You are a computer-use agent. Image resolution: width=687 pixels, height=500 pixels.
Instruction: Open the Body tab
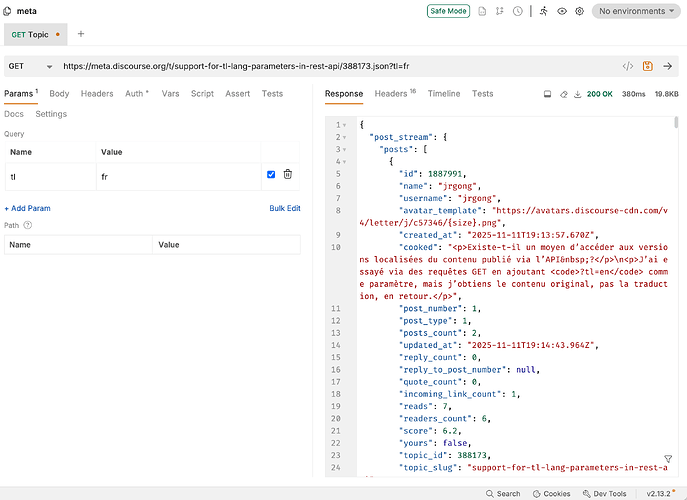click(59, 94)
